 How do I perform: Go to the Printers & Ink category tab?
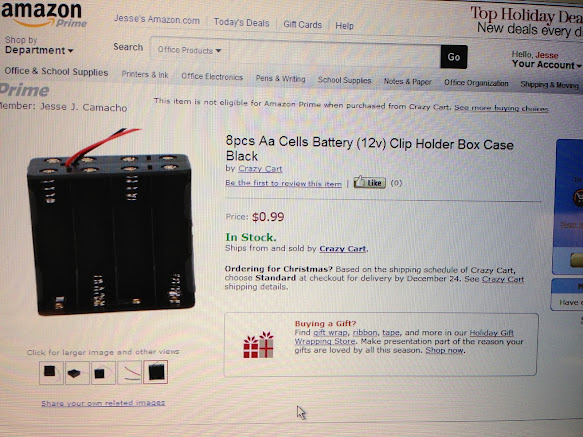tap(145, 74)
